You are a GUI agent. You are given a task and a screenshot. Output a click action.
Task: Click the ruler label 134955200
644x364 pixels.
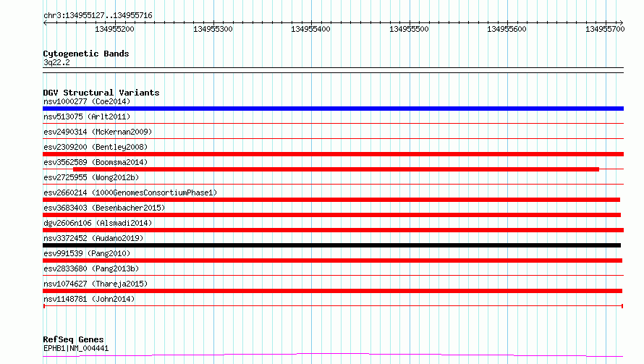[x=114, y=29]
